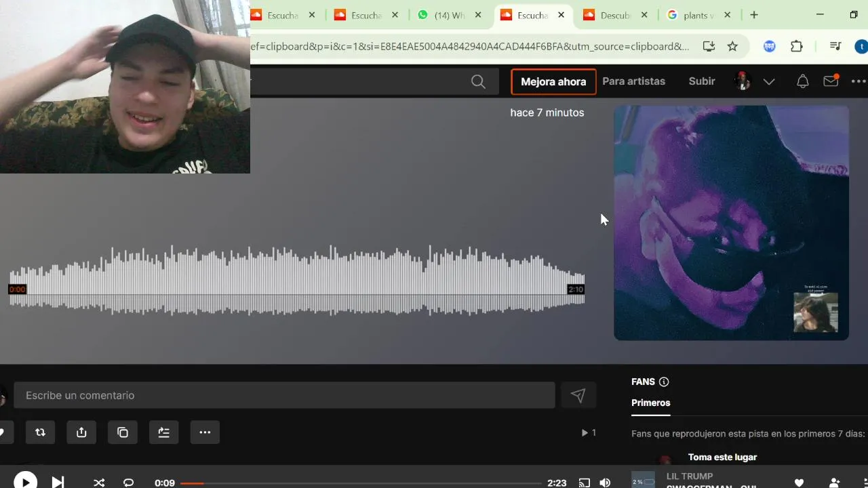This screenshot has width=868, height=488.
Task: Follow the artist in the player bar
Action: tap(835, 483)
